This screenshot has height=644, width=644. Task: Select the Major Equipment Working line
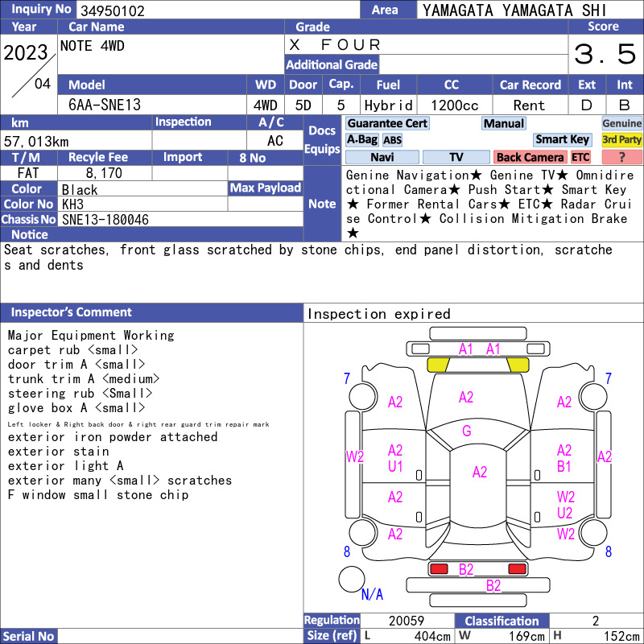click(x=91, y=335)
